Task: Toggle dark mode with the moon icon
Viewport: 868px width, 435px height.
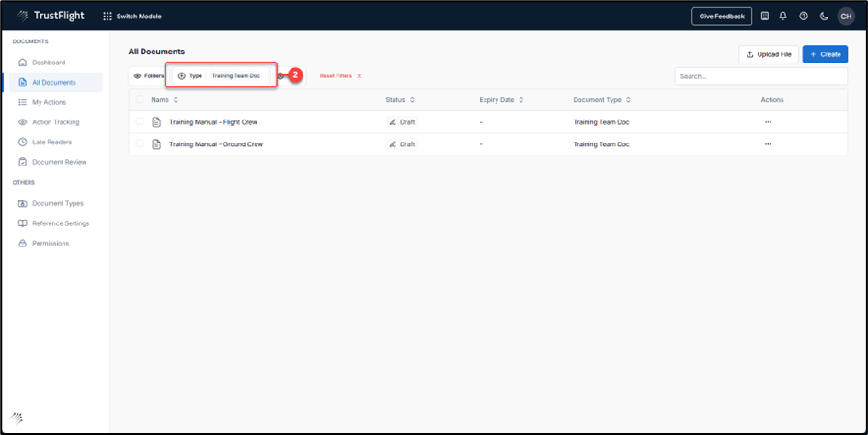Action: (824, 16)
